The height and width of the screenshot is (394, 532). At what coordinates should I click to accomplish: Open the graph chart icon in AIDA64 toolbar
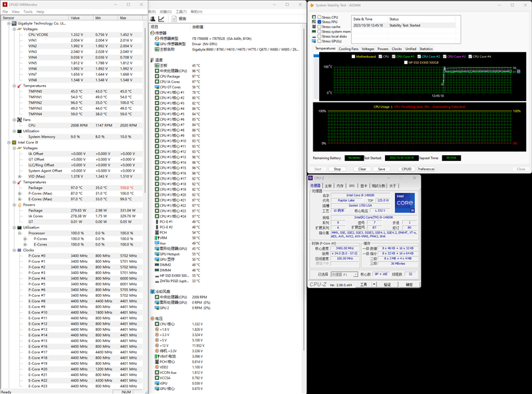click(x=162, y=19)
